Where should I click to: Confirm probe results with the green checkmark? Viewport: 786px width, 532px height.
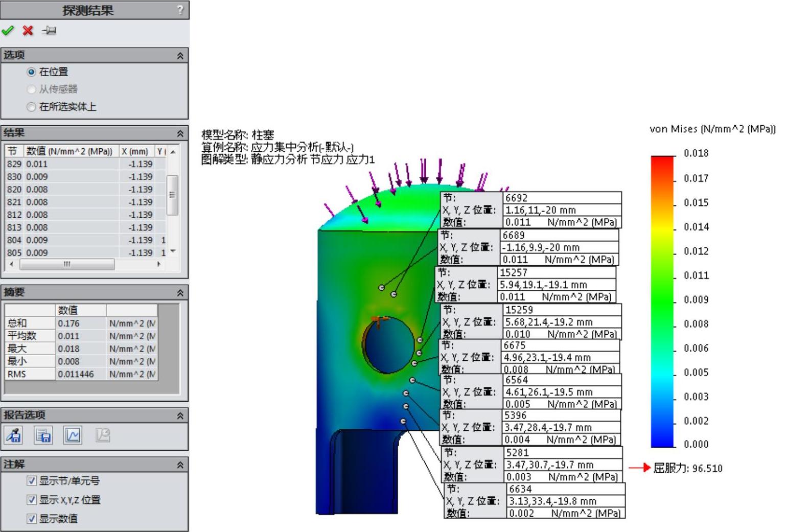[x=8, y=31]
